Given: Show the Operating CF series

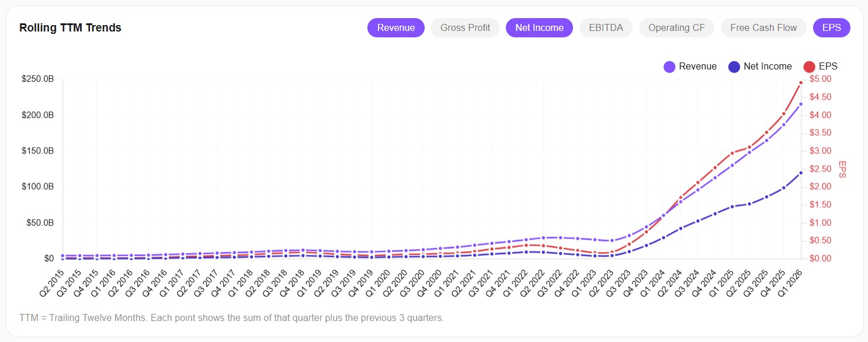Looking at the screenshot, I should tap(676, 27).
